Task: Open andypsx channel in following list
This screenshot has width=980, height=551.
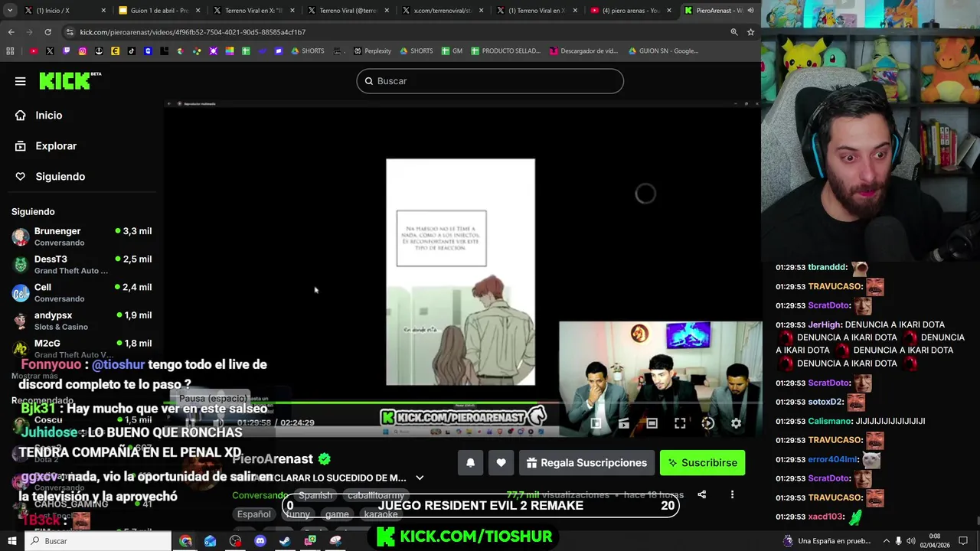Action: pos(81,321)
